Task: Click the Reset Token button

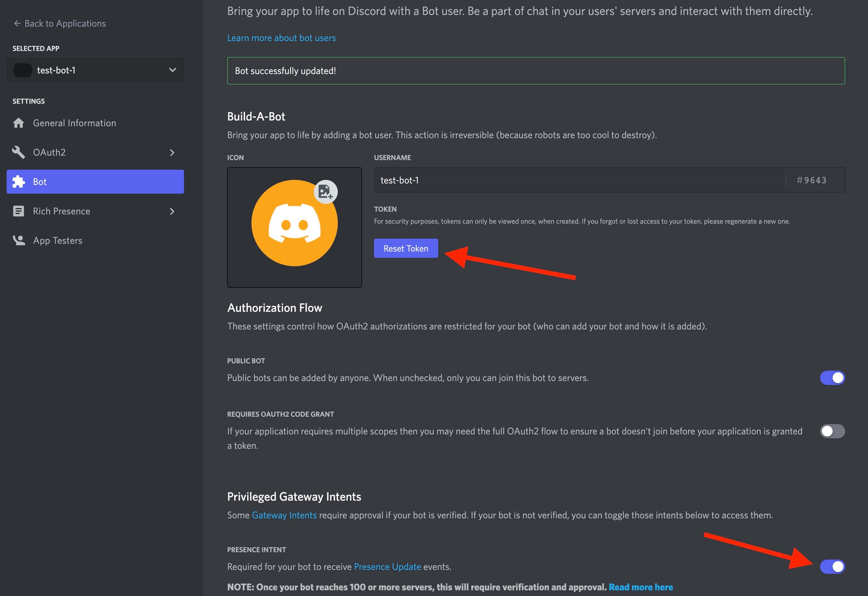Action: tap(406, 248)
